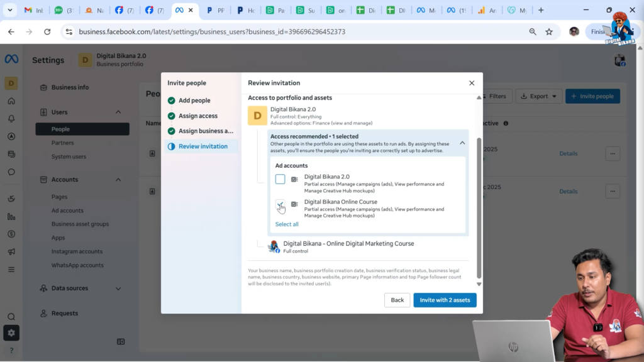
Task: Select the D business portfolio avatar atop the rail
Action: tap(13, 82)
